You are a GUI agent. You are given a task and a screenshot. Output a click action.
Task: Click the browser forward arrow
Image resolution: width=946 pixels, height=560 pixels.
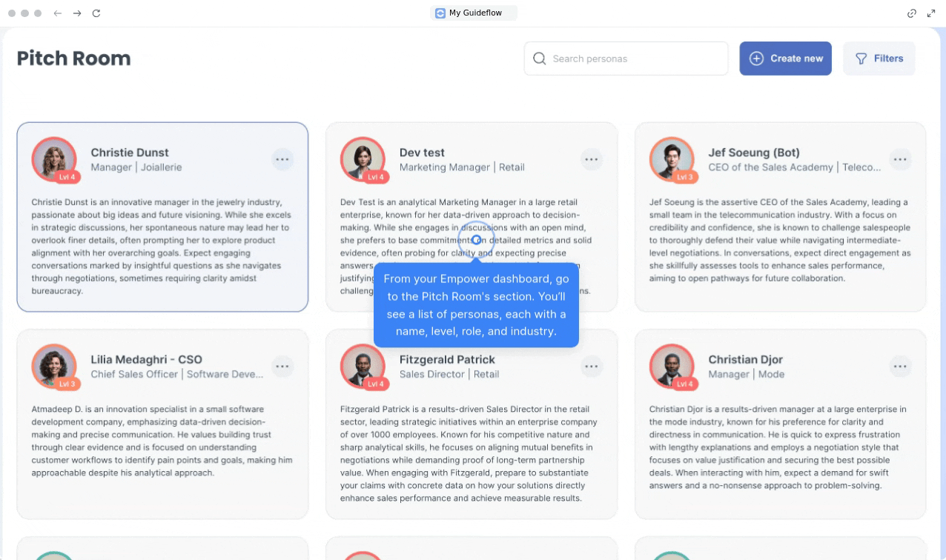(x=77, y=13)
